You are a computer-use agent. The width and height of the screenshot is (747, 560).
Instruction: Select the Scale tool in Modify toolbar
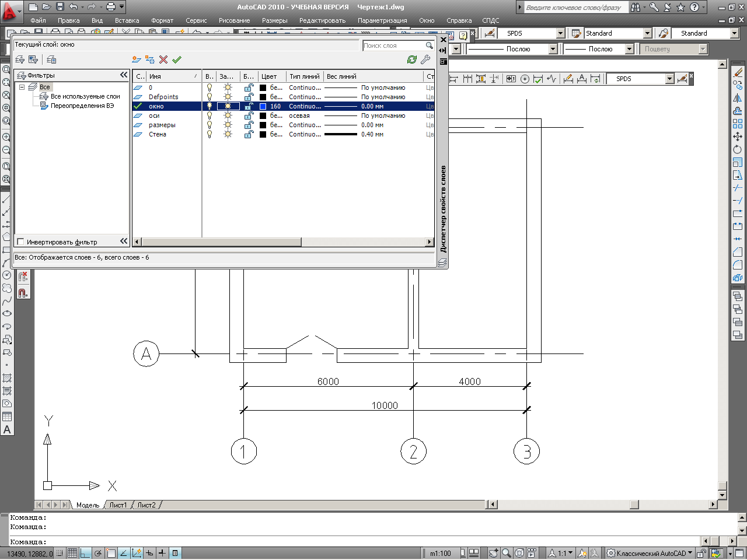(x=738, y=162)
